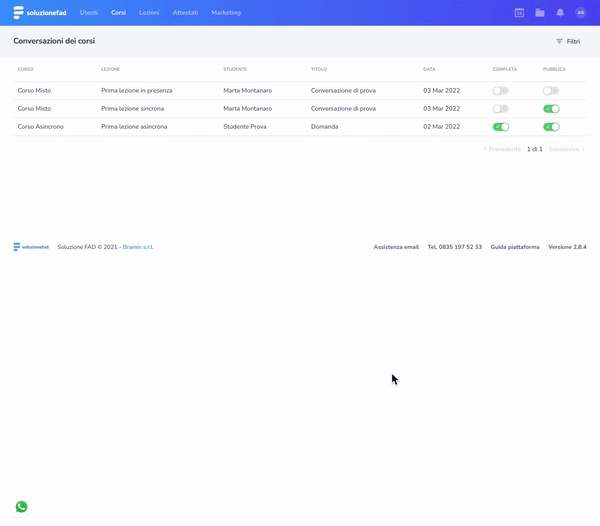Click the soluzionefad logo in header
Viewport: 600px width, 526px height.
pos(40,13)
